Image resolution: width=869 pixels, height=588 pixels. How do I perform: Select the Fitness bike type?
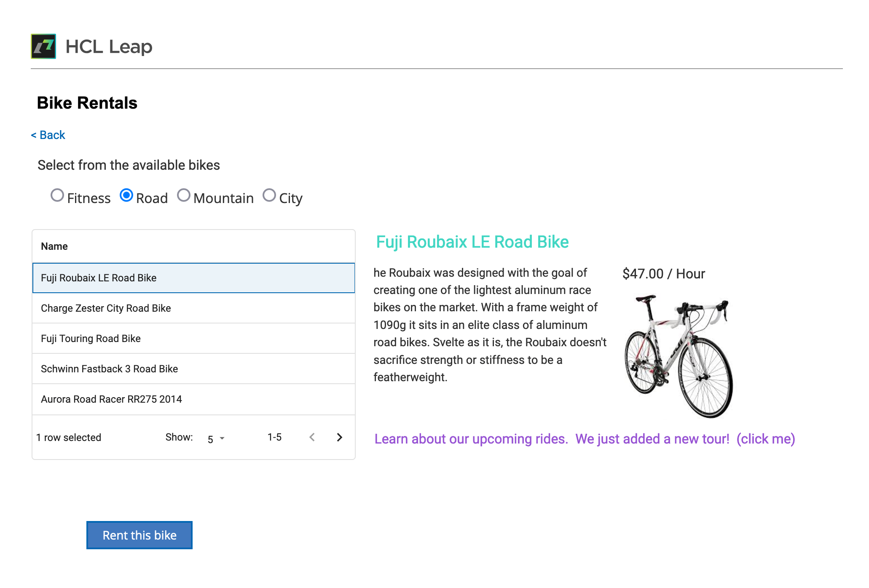pyautogui.click(x=57, y=195)
